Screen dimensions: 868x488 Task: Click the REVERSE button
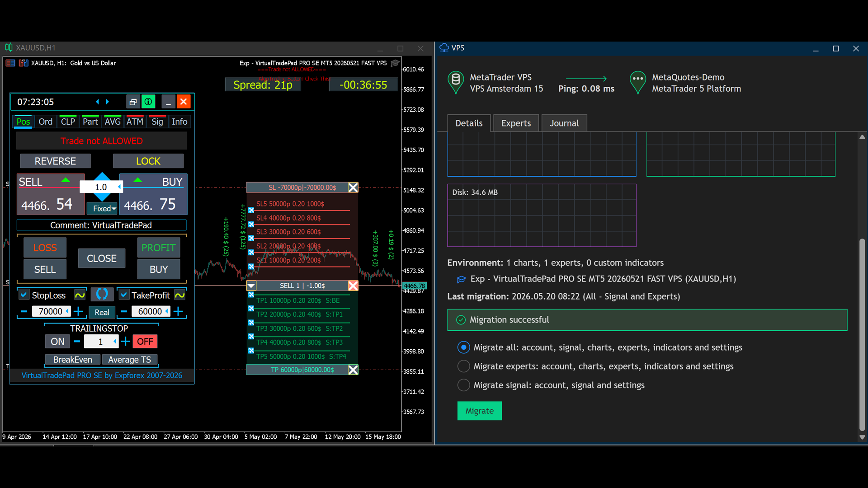55,161
